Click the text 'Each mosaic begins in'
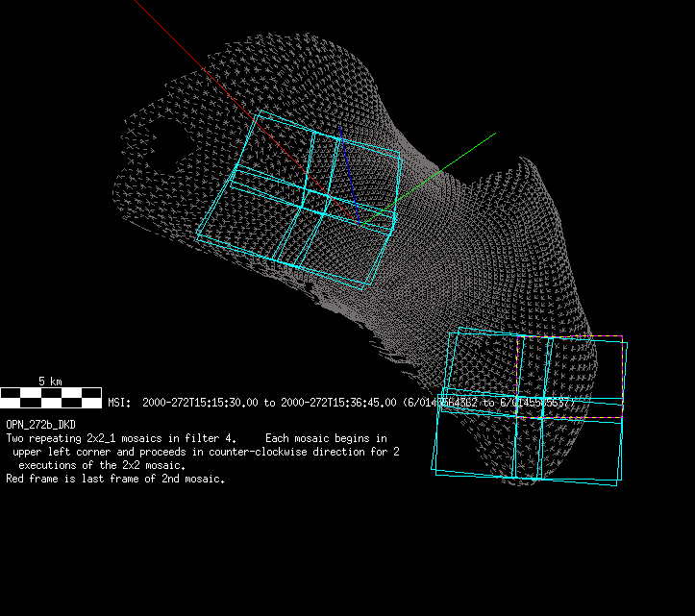 tap(326, 439)
